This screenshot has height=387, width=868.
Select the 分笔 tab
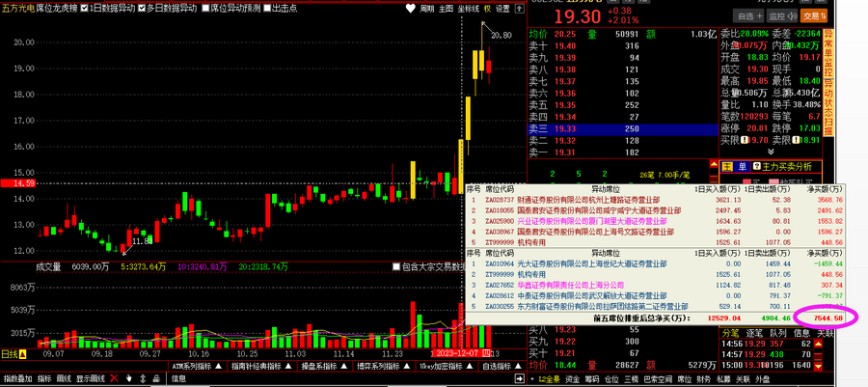pos(731,333)
